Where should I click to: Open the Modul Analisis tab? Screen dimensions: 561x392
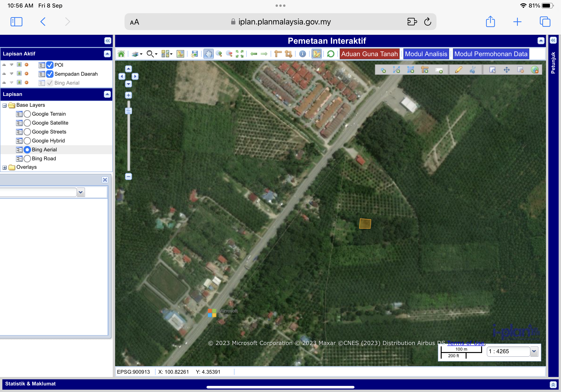click(426, 54)
